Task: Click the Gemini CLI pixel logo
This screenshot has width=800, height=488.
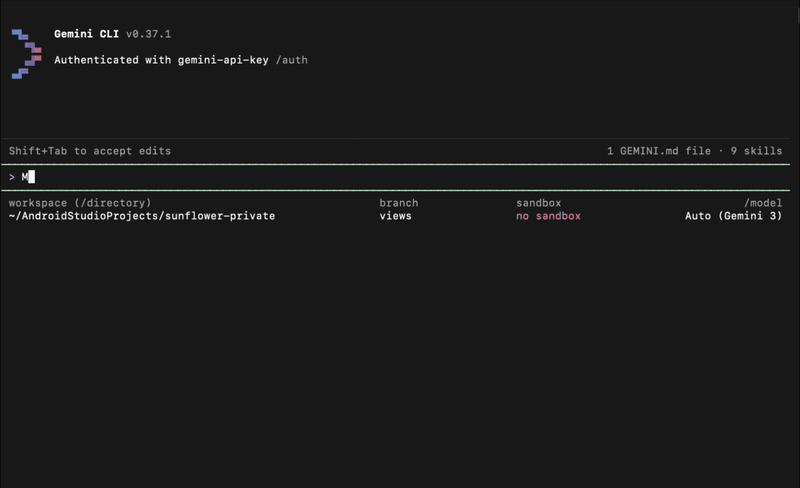Action: tap(27, 54)
